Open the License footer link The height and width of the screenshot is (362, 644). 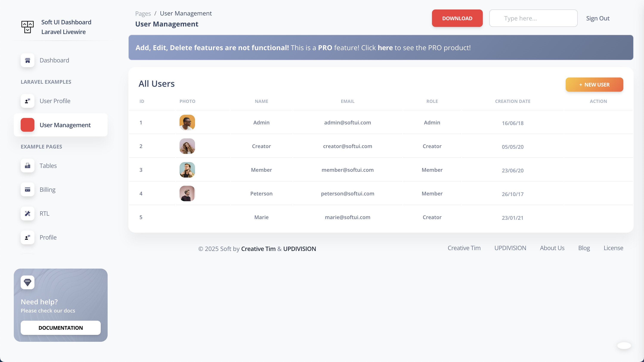[613, 248]
